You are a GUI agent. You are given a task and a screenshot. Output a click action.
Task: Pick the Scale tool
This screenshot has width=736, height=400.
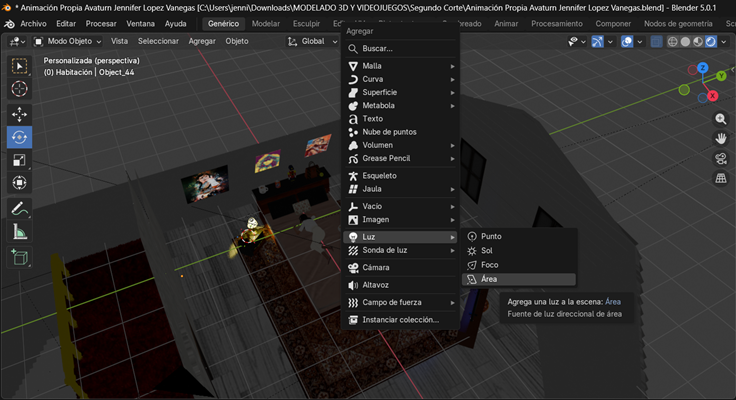(19, 160)
